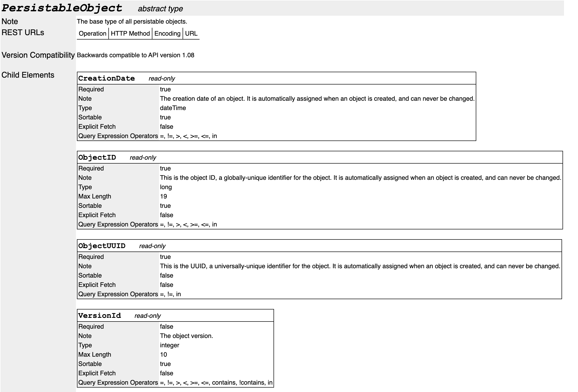The width and height of the screenshot is (578, 392).
Task: Click the dateTime type value
Action: [x=173, y=108]
